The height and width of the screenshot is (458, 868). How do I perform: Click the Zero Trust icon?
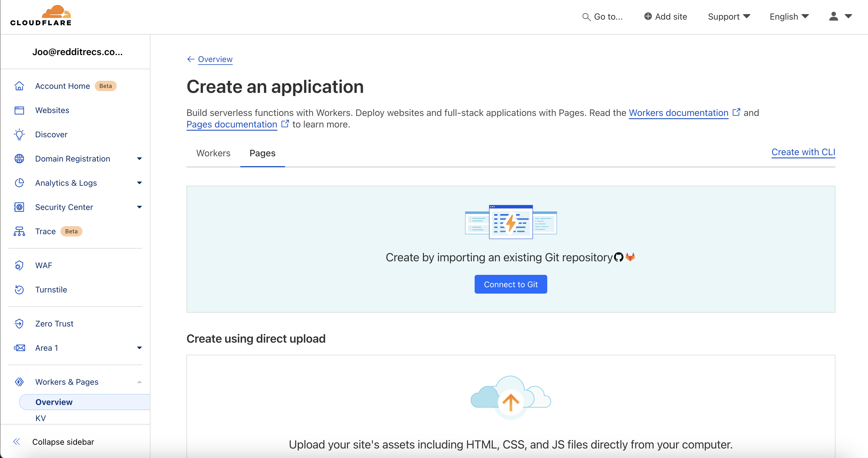pyautogui.click(x=19, y=323)
